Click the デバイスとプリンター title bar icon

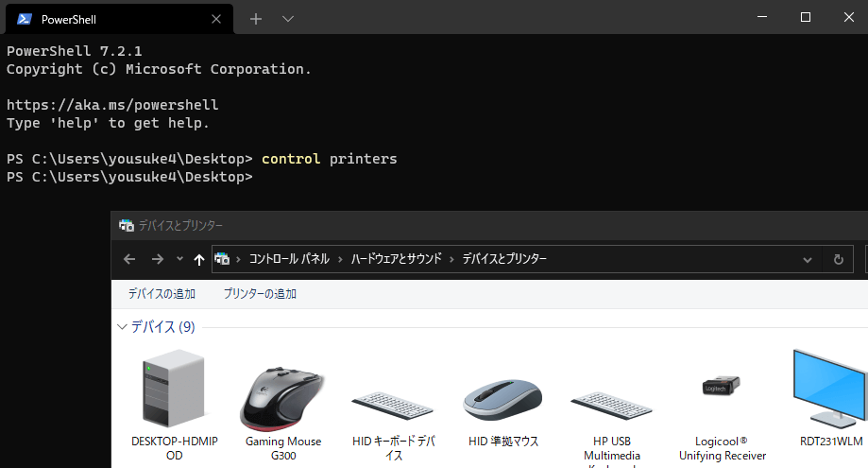[x=127, y=225]
